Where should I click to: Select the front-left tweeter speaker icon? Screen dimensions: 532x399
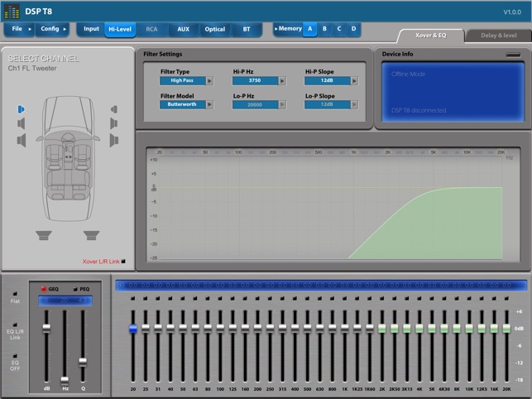coord(21,109)
